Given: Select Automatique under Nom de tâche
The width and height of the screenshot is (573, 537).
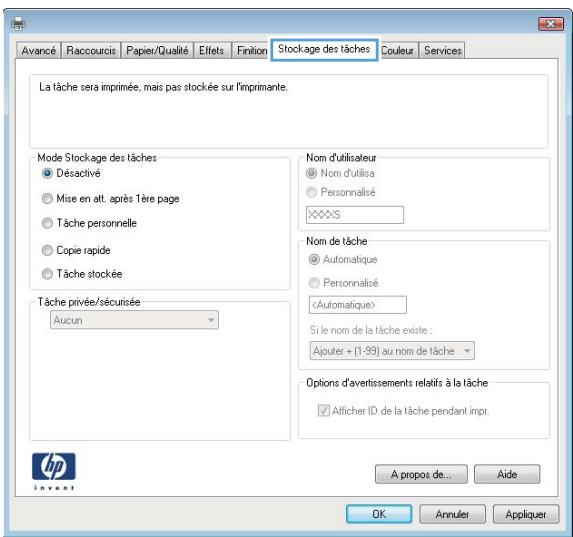Looking at the screenshot, I should point(343,260).
